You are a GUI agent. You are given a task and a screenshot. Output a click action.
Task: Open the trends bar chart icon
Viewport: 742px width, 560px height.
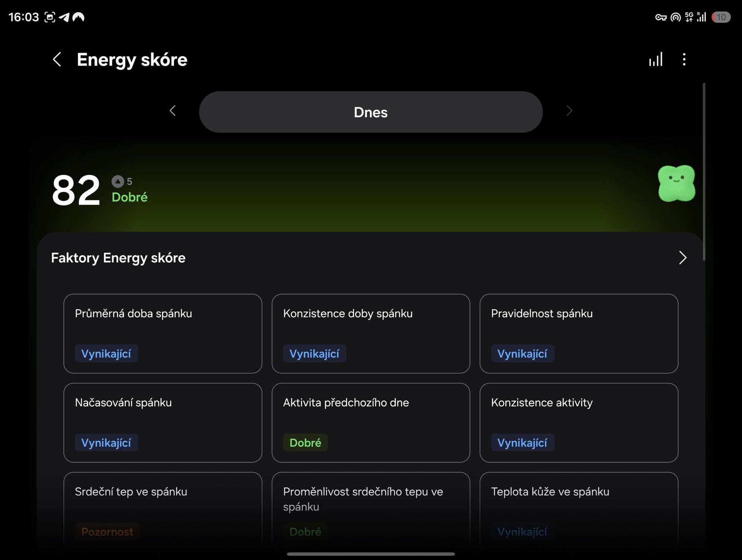[x=656, y=59]
